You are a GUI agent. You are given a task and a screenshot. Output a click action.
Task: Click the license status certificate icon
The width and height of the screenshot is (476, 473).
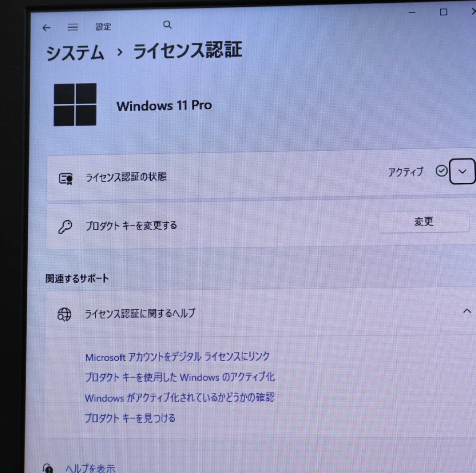coord(65,179)
